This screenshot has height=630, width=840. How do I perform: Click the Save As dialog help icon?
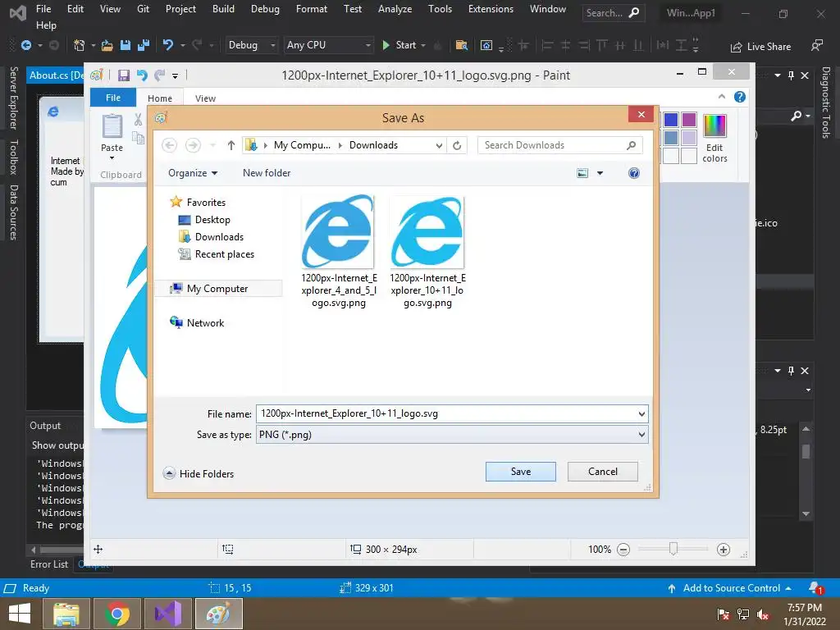[x=634, y=173]
